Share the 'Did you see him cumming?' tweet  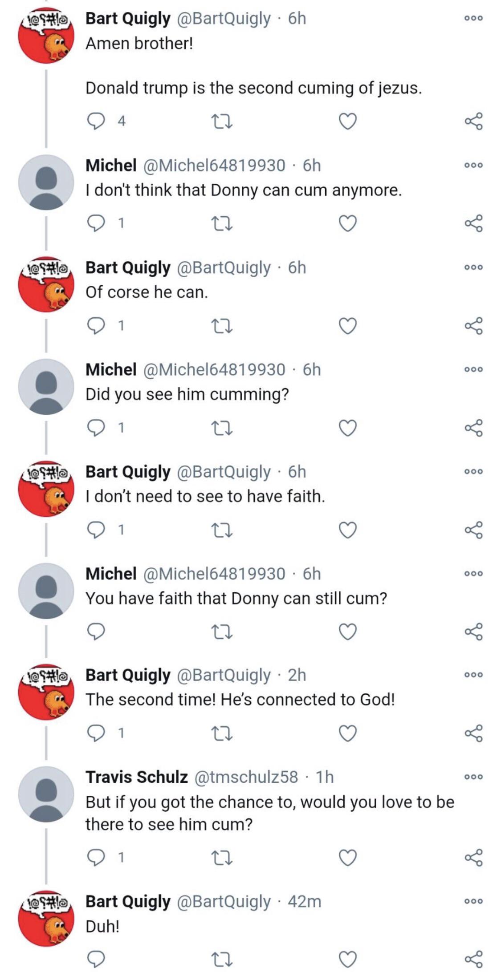click(473, 429)
